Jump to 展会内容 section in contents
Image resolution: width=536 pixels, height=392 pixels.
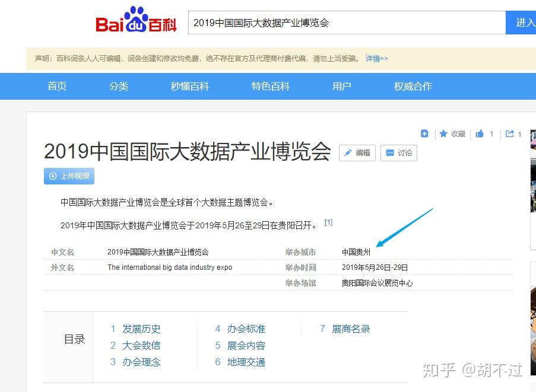[x=246, y=345]
